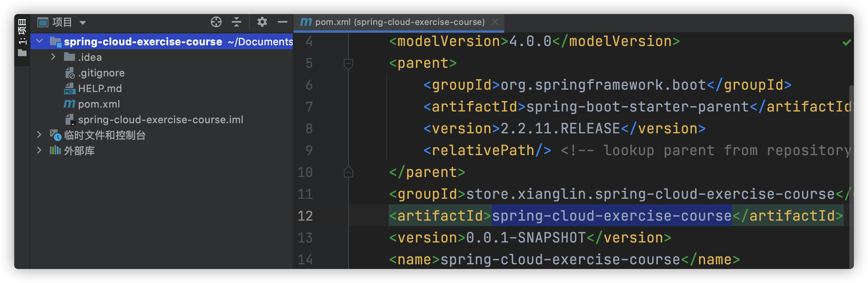Click spring-boot-starter-parent artifactId text
The image size is (868, 283).
click(x=638, y=107)
